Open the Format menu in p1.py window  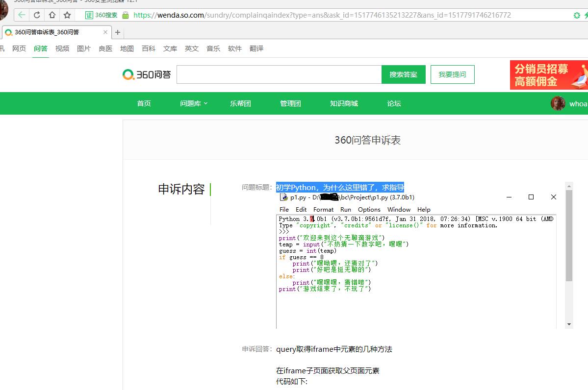coord(323,209)
